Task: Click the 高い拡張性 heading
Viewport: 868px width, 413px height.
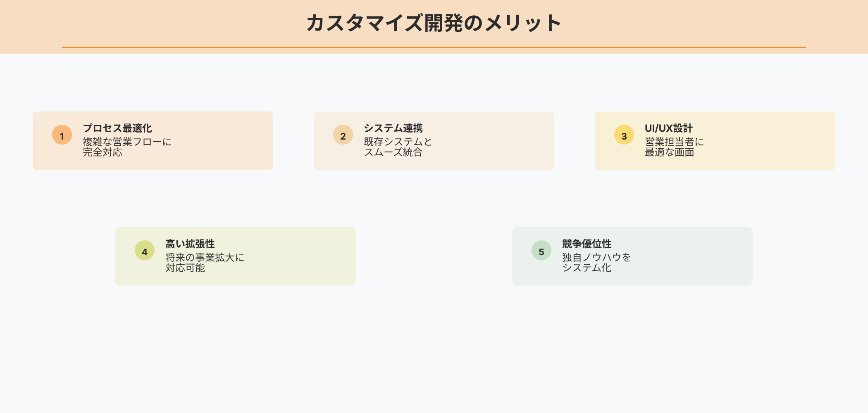Action: [x=190, y=244]
